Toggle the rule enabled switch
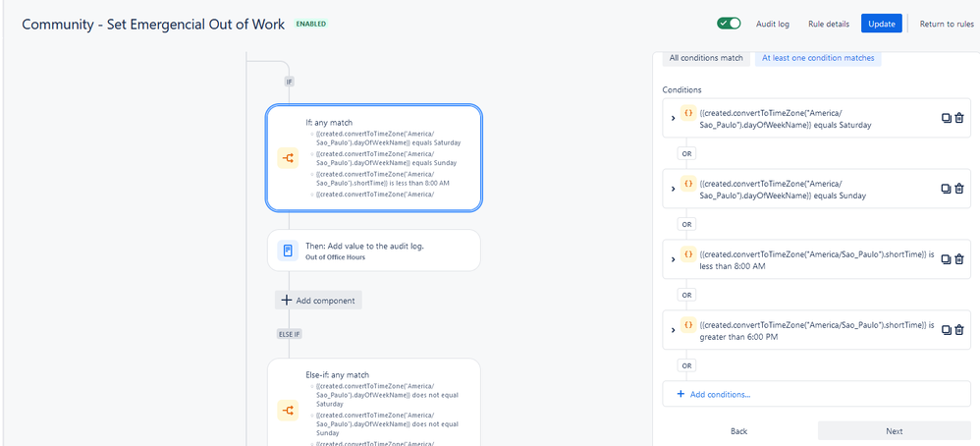 coord(729,24)
